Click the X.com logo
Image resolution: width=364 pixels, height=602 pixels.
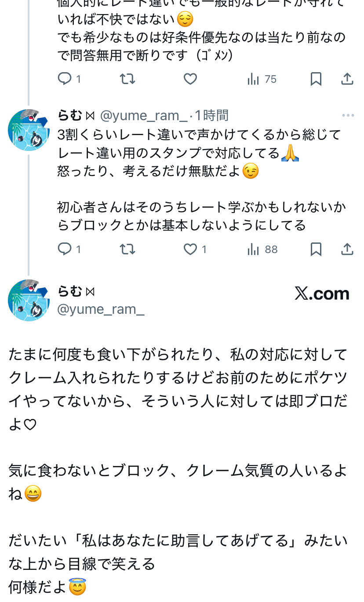point(322,294)
